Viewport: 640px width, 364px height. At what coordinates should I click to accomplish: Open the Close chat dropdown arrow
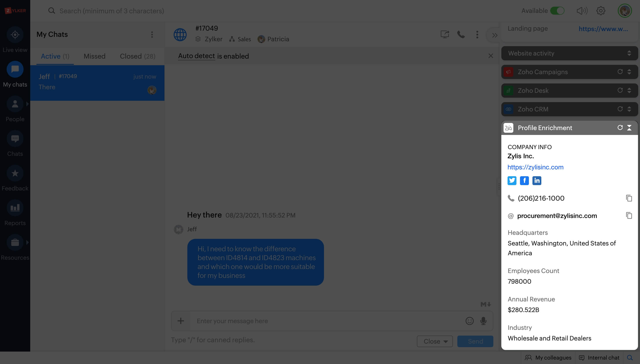tap(446, 341)
